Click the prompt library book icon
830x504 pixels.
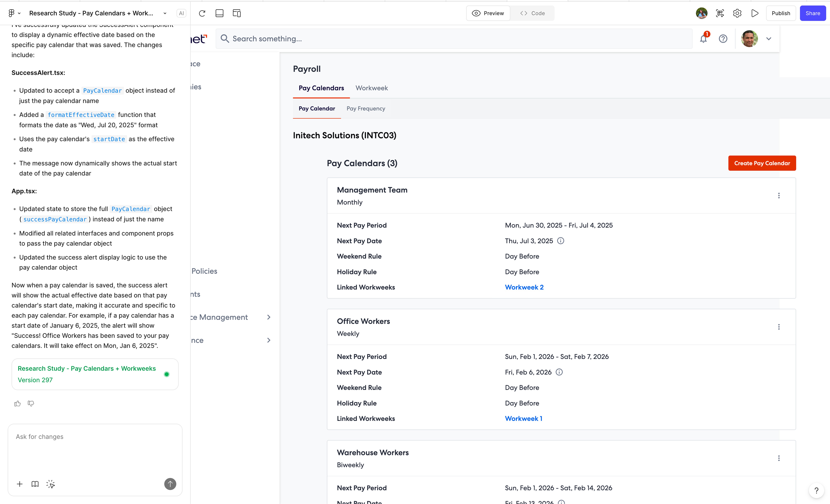point(35,484)
